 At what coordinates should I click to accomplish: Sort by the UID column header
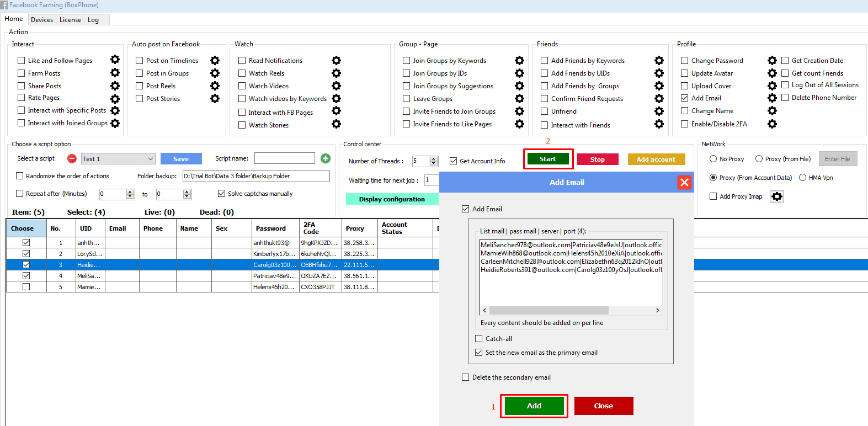coord(90,228)
